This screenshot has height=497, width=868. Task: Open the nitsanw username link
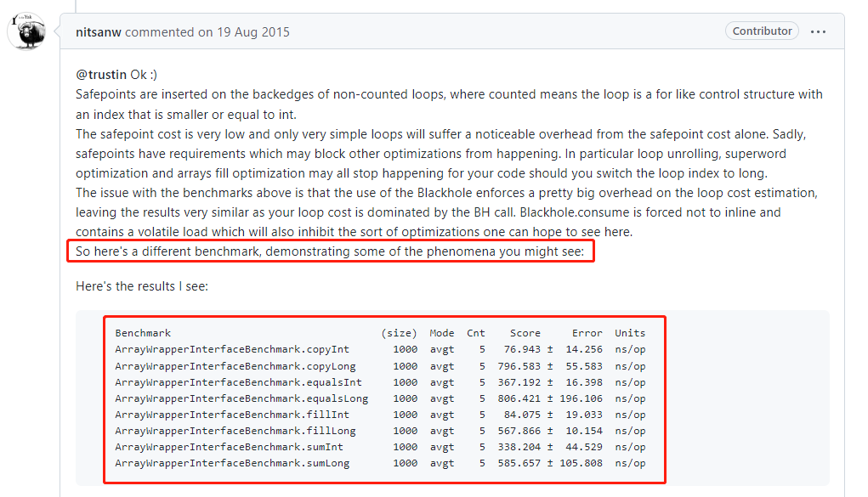coord(98,32)
